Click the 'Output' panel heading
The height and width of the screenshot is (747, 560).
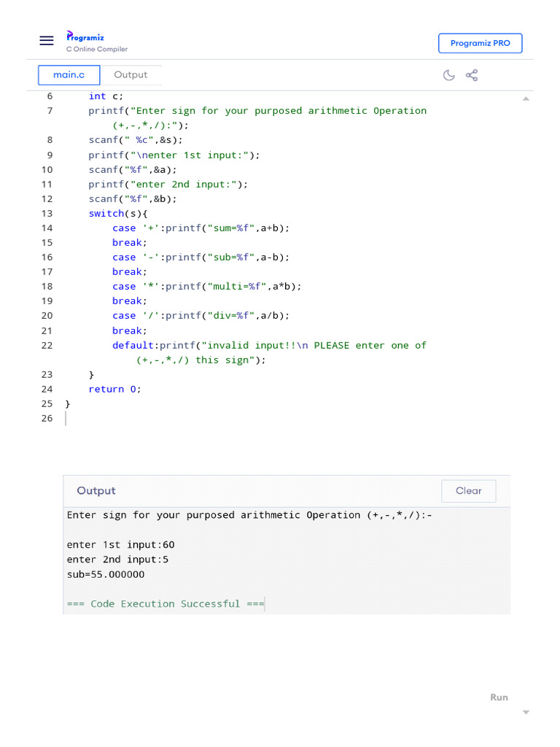click(96, 491)
